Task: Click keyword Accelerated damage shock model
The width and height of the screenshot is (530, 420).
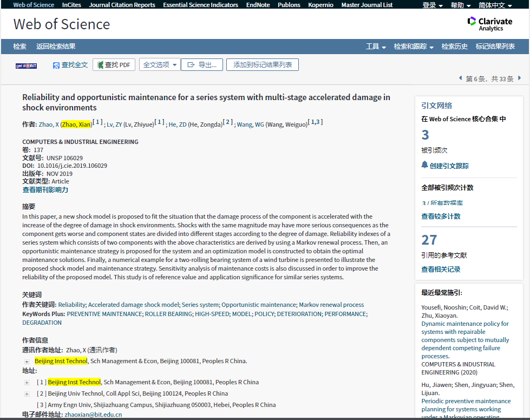Action: pyautogui.click(x=134, y=305)
